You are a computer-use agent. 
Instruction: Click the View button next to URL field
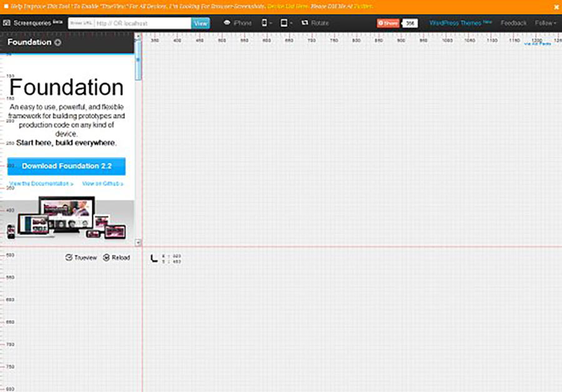(200, 23)
